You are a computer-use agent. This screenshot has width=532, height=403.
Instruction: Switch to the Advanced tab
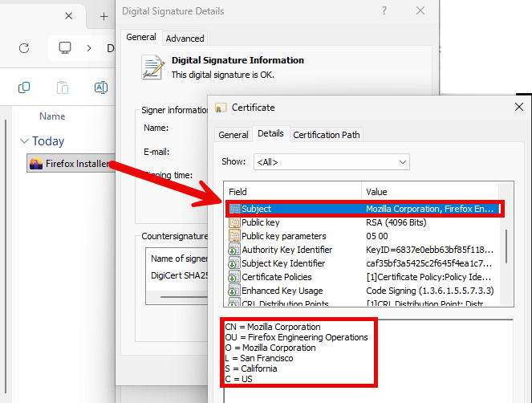(185, 39)
